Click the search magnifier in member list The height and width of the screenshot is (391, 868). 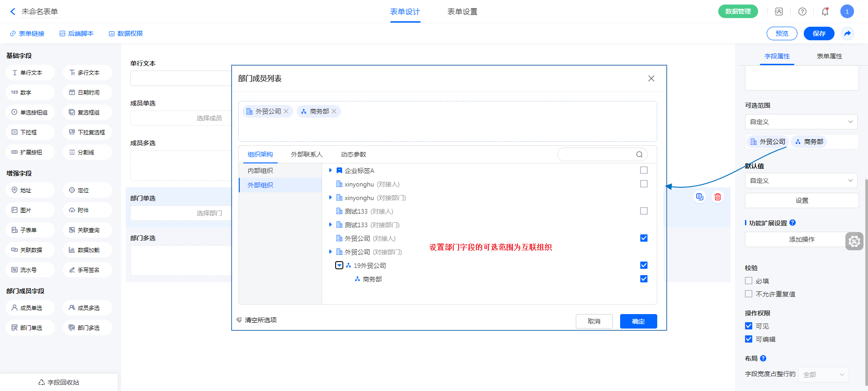[639, 154]
